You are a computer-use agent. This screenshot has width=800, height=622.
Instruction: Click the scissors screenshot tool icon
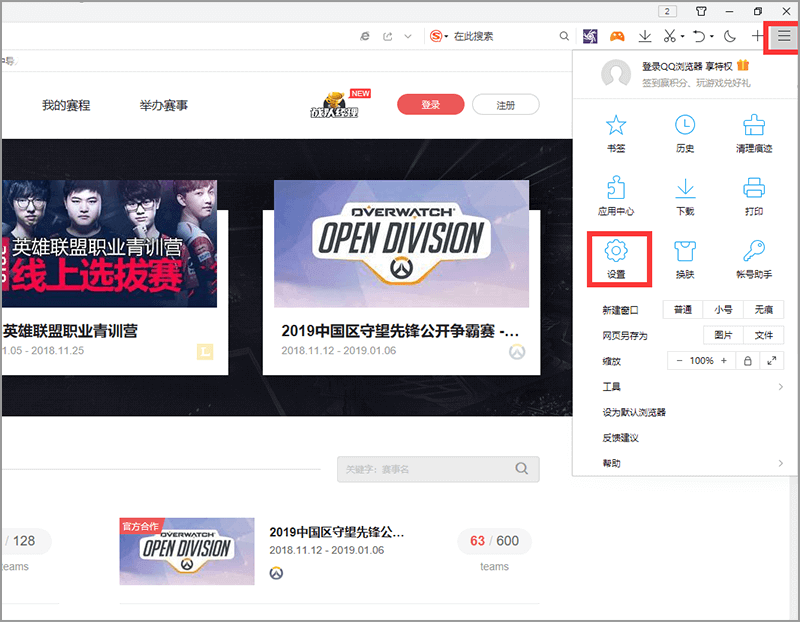coord(669,36)
